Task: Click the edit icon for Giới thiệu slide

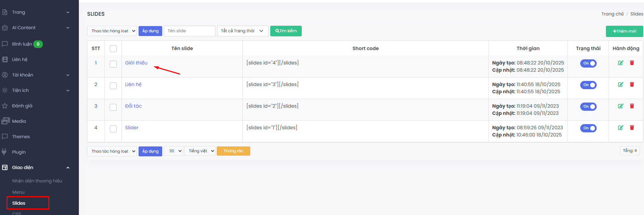Action: point(620,63)
